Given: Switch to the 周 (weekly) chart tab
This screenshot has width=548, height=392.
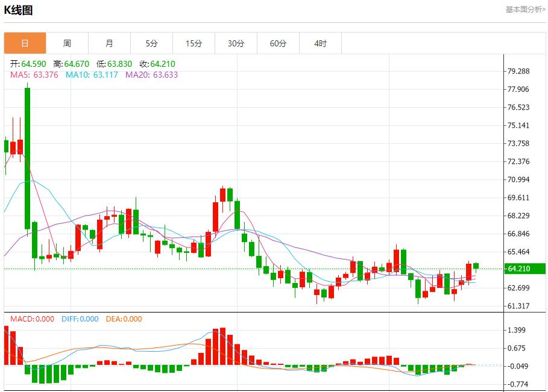Looking at the screenshot, I should (67, 43).
